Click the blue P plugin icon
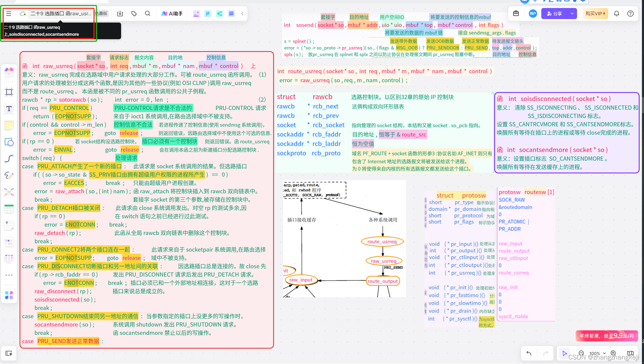The image size is (644, 364). point(208,14)
